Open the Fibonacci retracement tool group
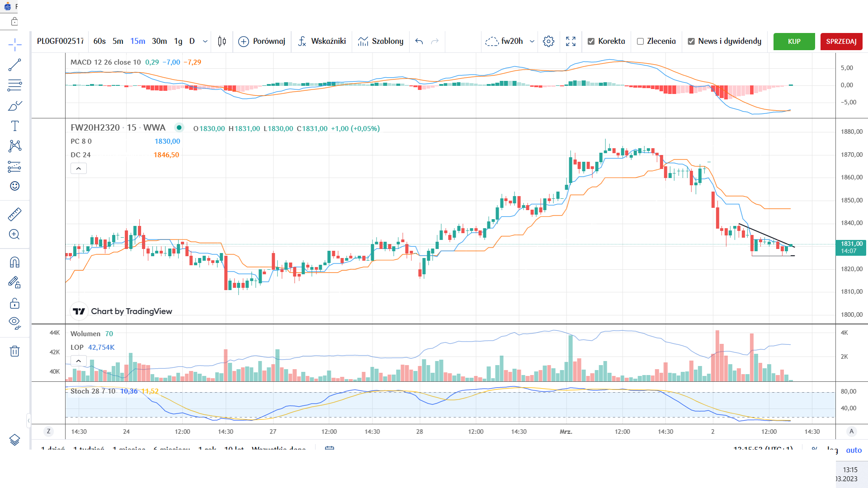Image resolution: width=868 pixels, height=488 pixels. pyautogui.click(x=14, y=85)
